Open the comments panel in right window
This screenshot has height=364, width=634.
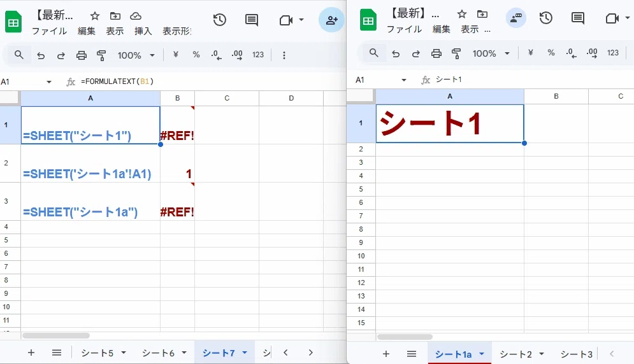578,18
